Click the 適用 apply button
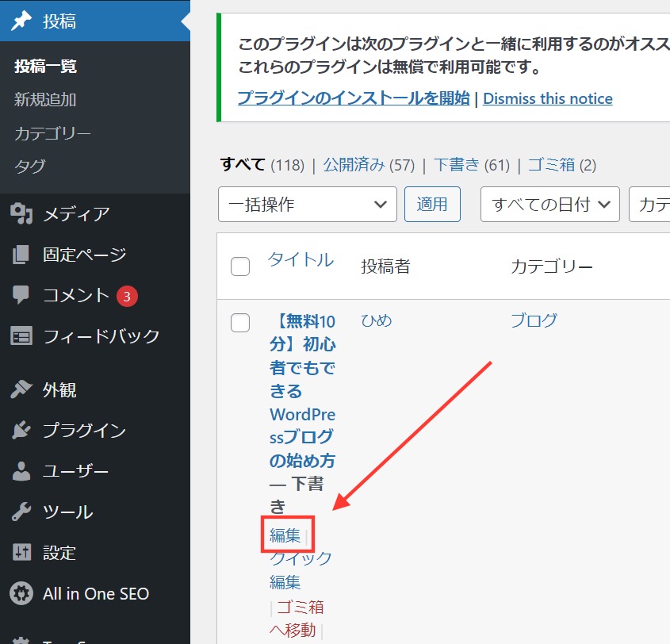This screenshot has width=670, height=644. click(x=432, y=204)
